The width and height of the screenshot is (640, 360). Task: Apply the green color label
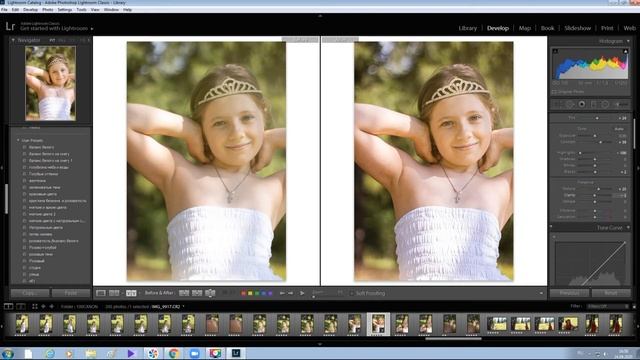pyautogui.click(x=257, y=293)
